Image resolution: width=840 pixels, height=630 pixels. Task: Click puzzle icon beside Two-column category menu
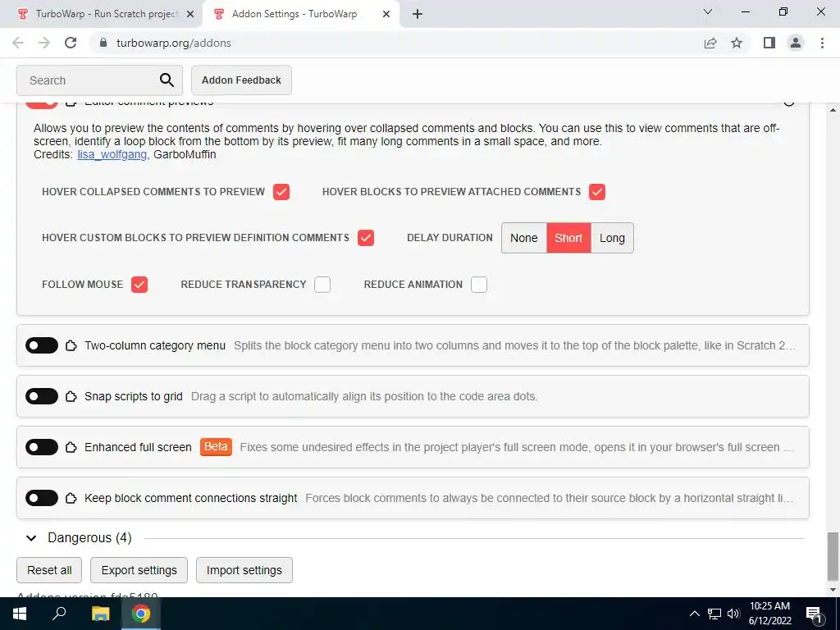tap(71, 345)
